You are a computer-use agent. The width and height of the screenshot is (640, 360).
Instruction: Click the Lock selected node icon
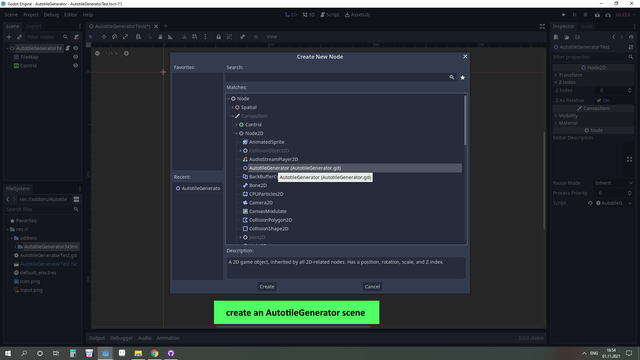tap(218, 37)
